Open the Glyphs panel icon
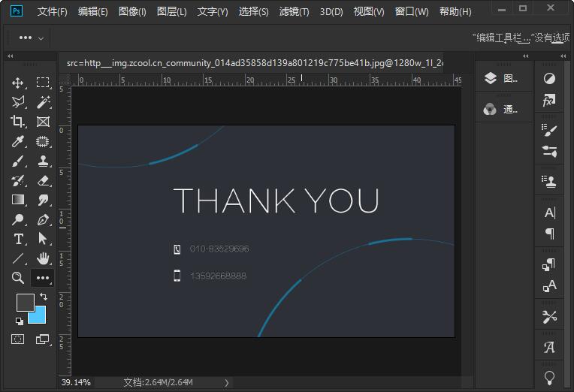Image resolution: width=574 pixels, height=392 pixels. click(549, 347)
